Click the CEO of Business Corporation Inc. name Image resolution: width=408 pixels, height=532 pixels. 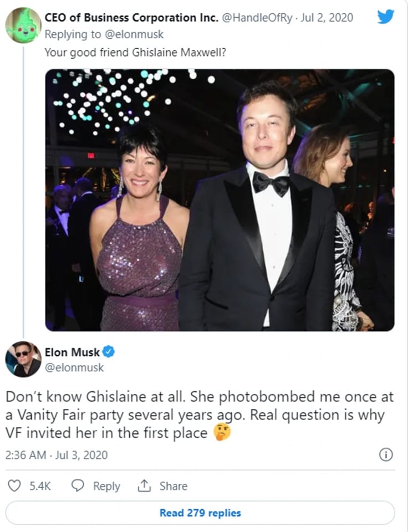pos(131,18)
